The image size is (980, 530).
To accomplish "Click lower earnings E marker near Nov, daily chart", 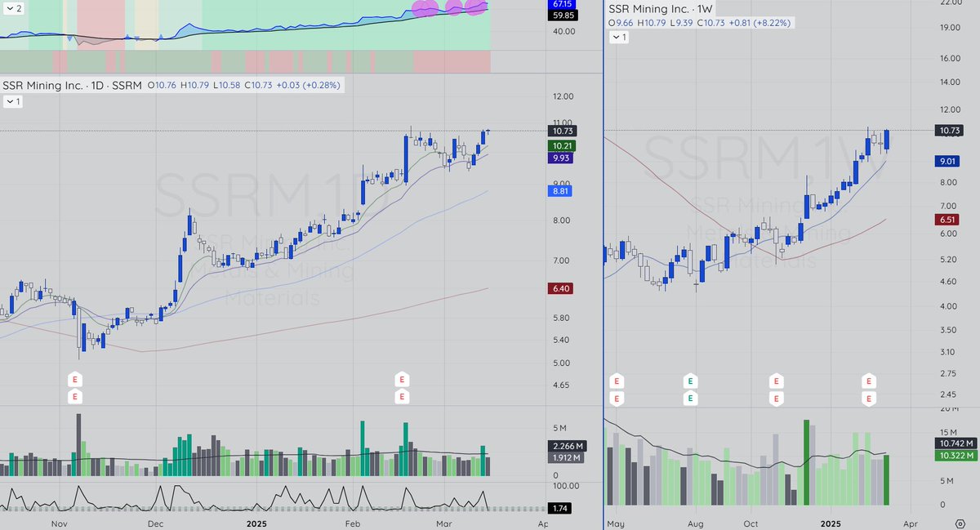I will point(76,397).
